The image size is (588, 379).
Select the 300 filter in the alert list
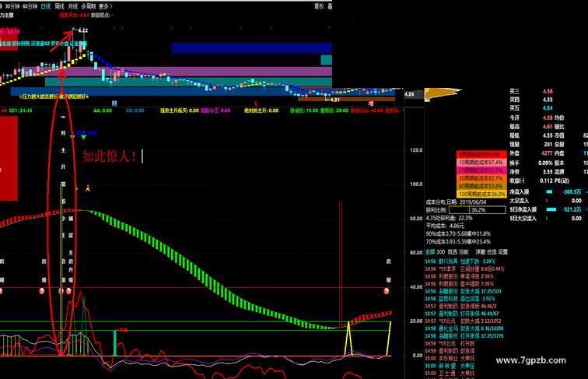[x=441, y=252]
